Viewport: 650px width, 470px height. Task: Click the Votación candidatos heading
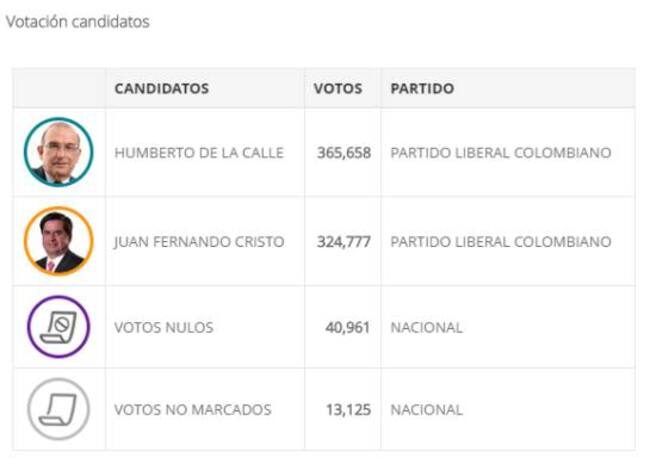78,21
